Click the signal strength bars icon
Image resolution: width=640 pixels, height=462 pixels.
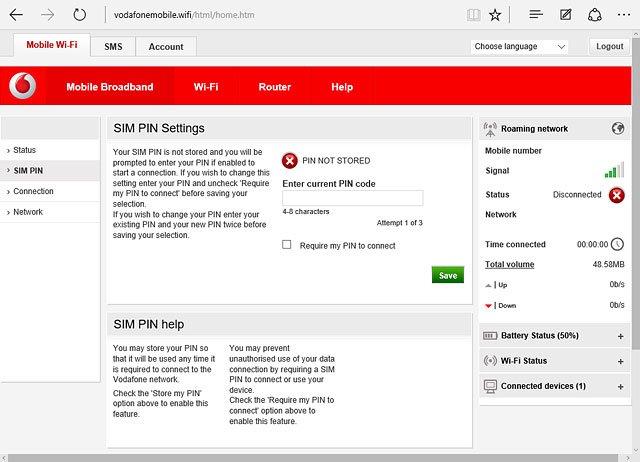[614, 170]
